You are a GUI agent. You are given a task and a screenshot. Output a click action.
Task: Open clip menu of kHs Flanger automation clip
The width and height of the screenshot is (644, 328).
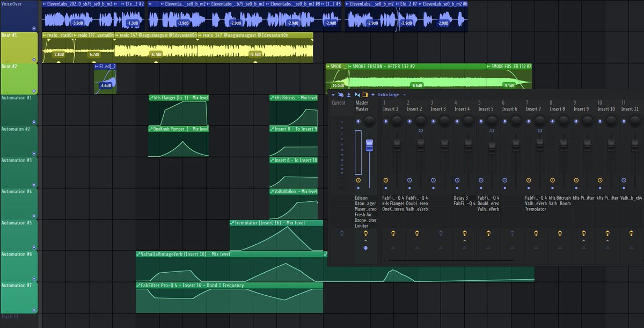click(x=151, y=98)
